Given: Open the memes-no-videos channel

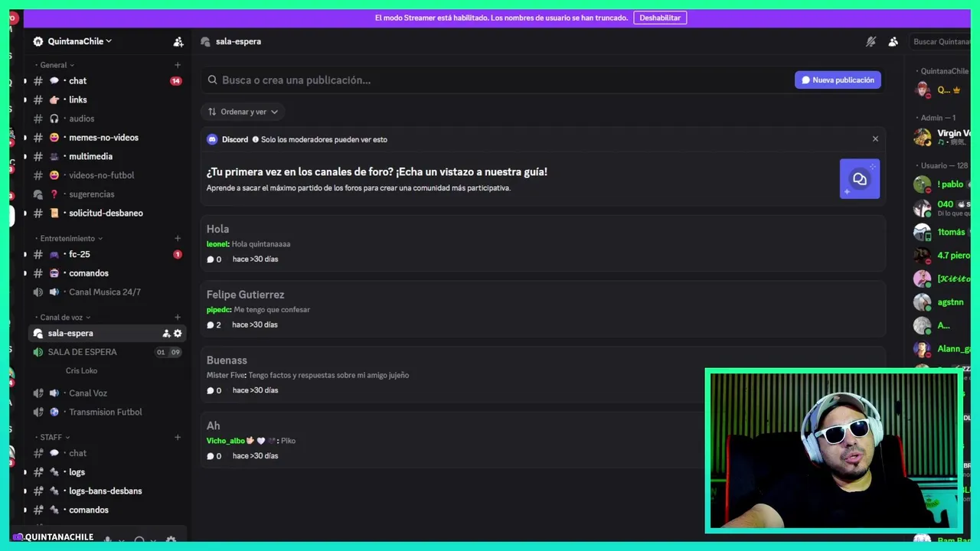Looking at the screenshot, I should click(x=107, y=138).
